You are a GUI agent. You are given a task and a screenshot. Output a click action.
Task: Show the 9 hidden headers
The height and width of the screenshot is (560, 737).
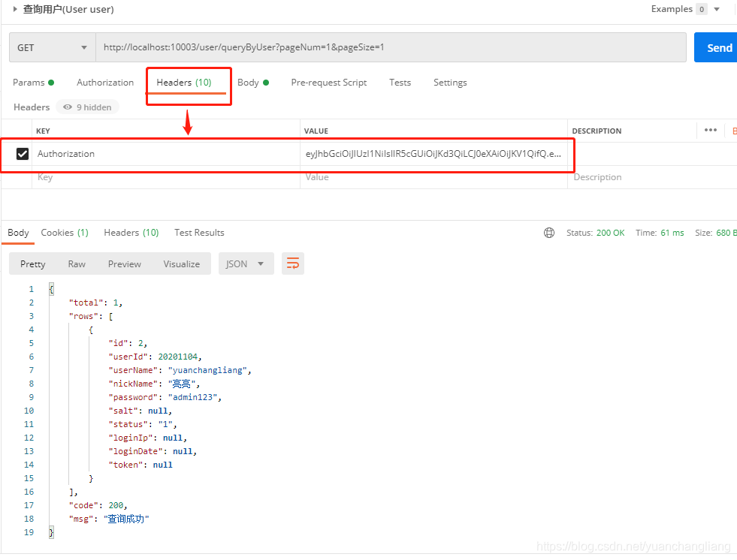click(87, 107)
